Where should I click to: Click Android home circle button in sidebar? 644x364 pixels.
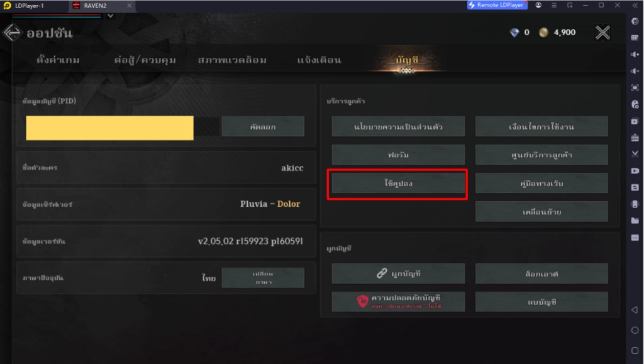pyautogui.click(x=635, y=330)
